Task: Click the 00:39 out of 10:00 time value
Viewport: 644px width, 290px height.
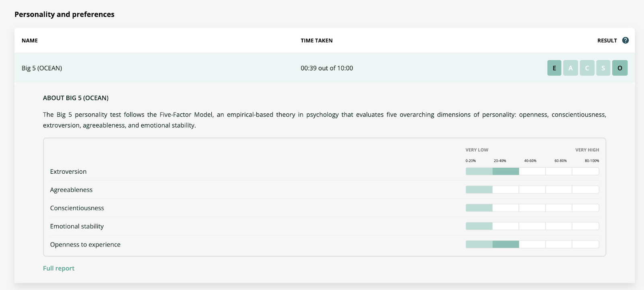Action: 326,68
